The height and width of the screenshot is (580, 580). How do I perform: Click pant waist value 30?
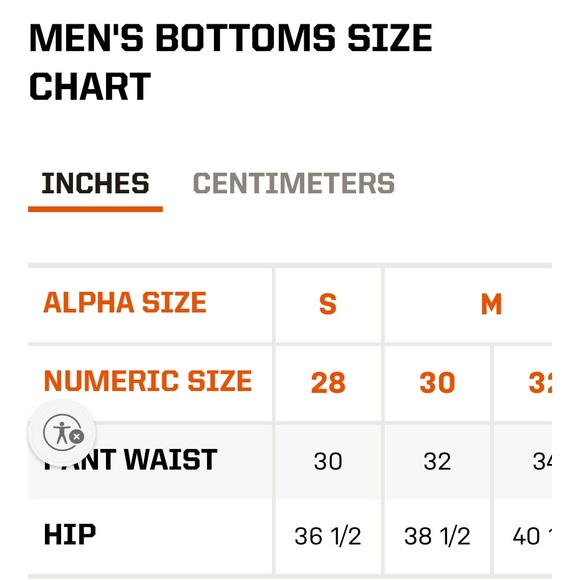pyautogui.click(x=328, y=461)
